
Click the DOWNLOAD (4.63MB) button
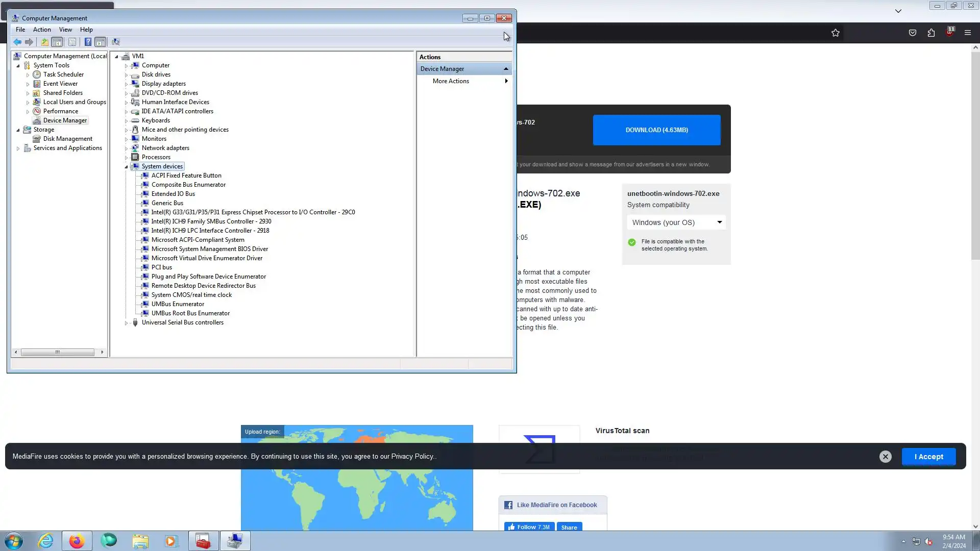pyautogui.click(x=656, y=130)
